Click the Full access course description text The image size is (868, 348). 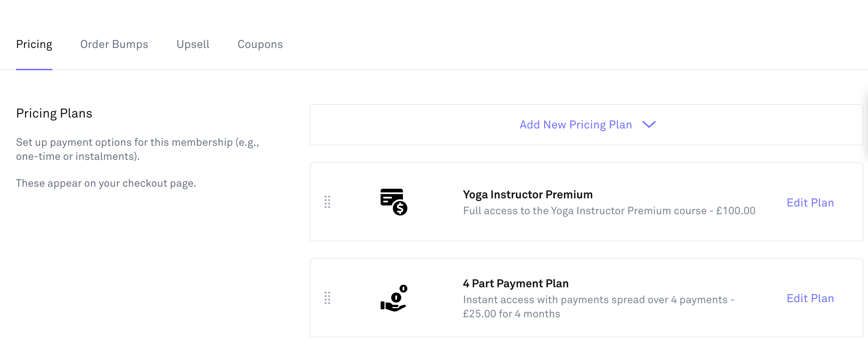[609, 211]
